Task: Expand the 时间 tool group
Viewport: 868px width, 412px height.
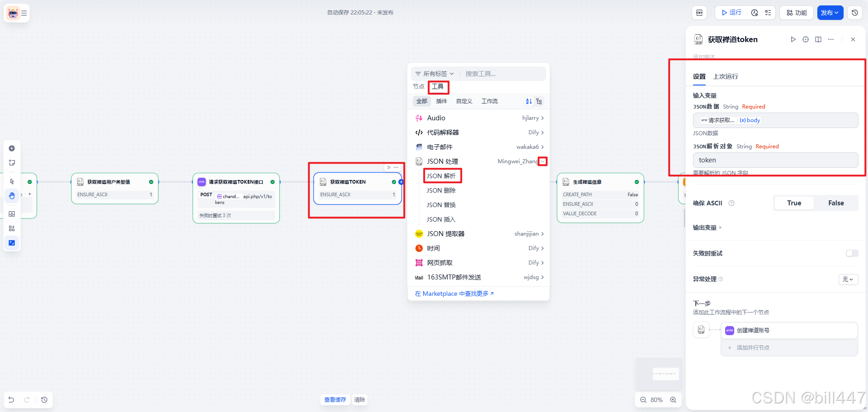Action: (x=479, y=248)
